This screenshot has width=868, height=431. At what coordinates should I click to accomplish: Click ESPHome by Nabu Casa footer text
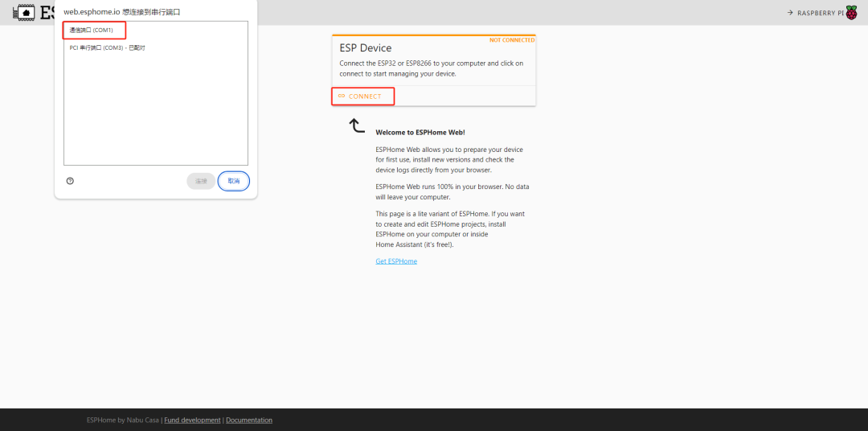tap(124, 420)
